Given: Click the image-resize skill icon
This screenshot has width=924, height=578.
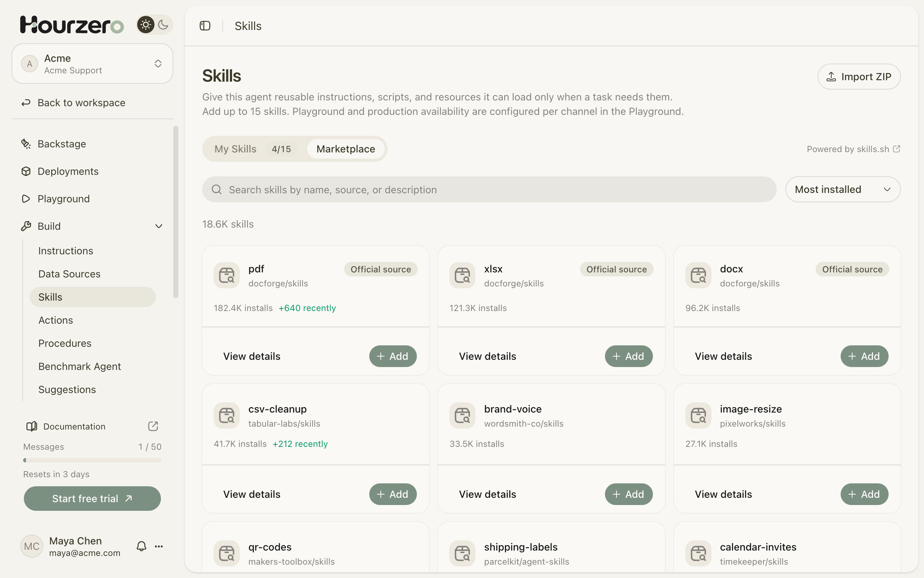Looking at the screenshot, I should click(698, 415).
